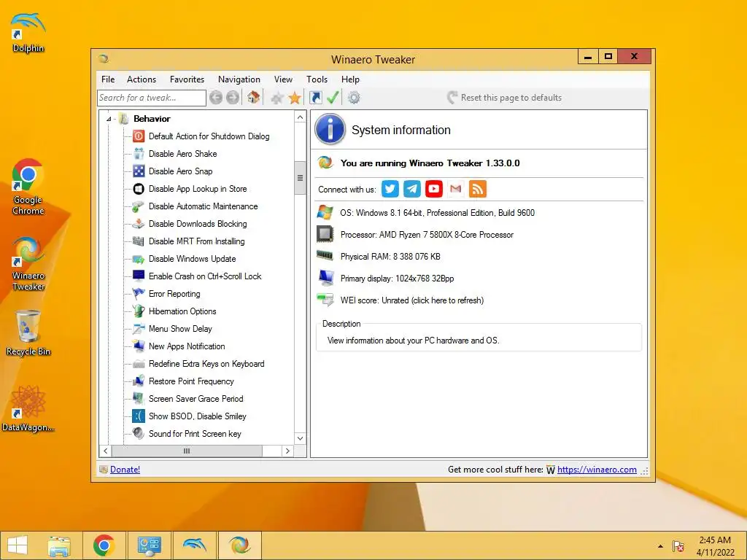
Task: Click the Forward navigation arrow in toolbar
Action: point(233,98)
